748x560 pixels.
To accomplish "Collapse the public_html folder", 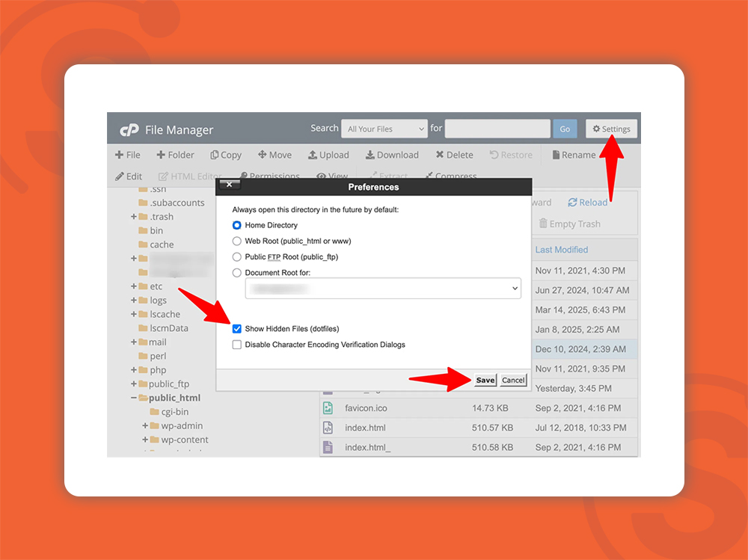I will pos(134,398).
